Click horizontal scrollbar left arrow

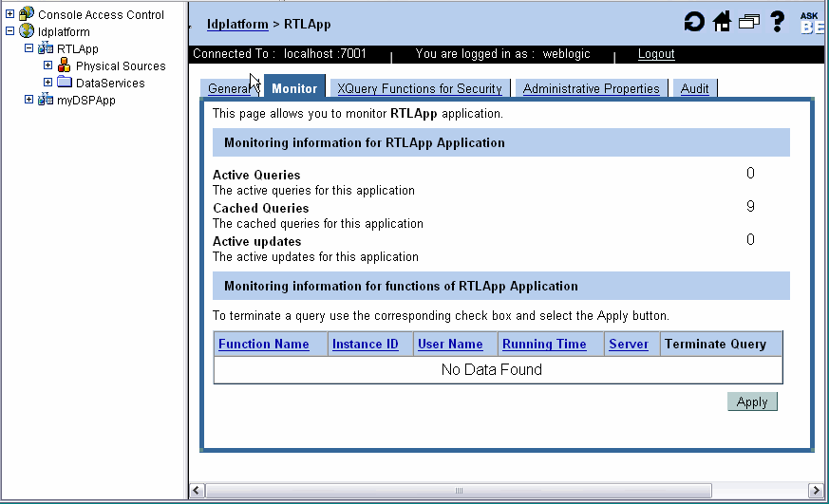pos(197,491)
